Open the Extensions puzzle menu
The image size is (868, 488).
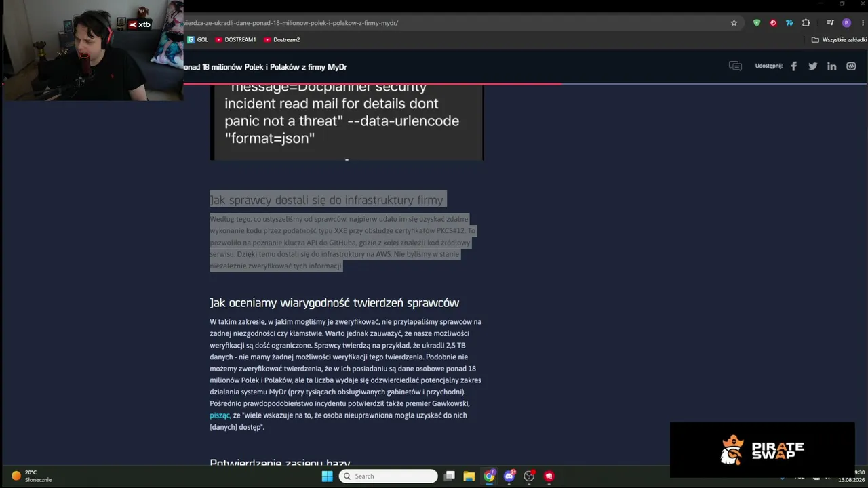coord(806,23)
